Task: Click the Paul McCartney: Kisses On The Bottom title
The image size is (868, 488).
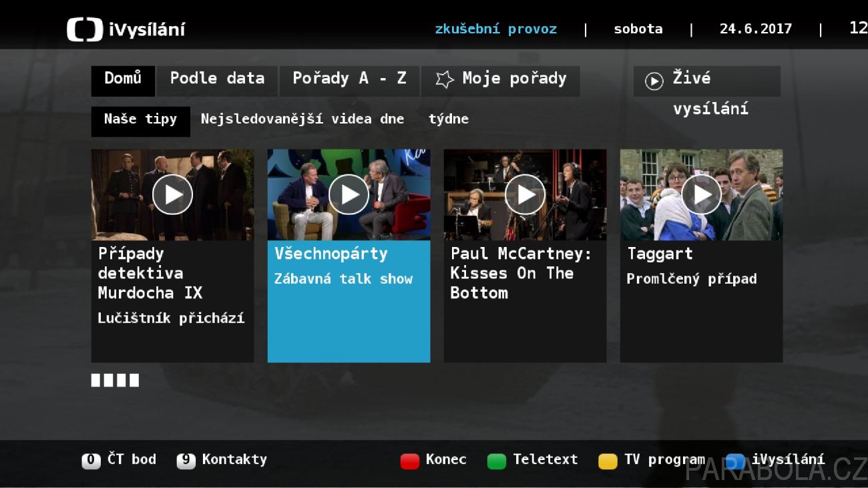Action: tap(521, 273)
